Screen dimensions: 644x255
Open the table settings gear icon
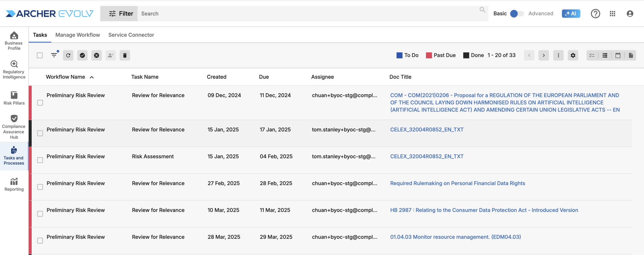click(x=573, y=55)
